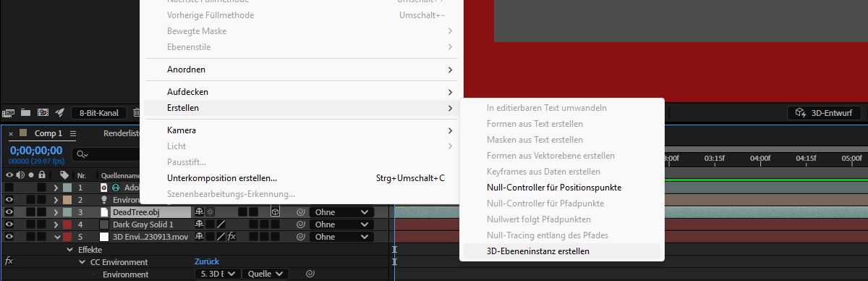Lock the Dark Gray Solid 1 layer
The image size is (868, 281).
click(42, 225)
